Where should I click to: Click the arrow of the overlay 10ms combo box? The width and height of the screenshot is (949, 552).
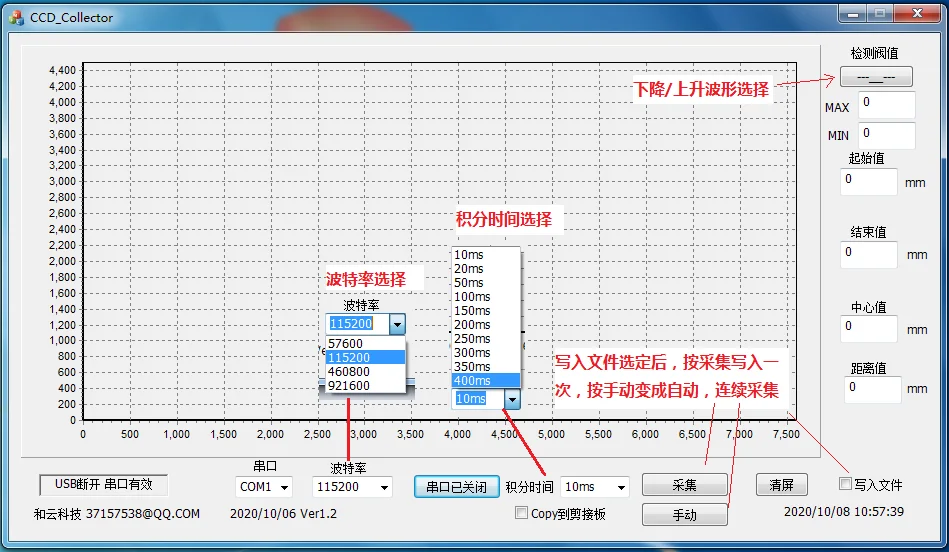512,399
